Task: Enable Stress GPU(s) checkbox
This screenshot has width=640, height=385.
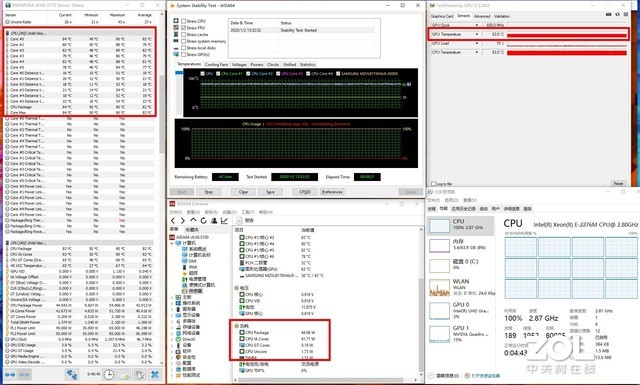Action: [183, 54]
